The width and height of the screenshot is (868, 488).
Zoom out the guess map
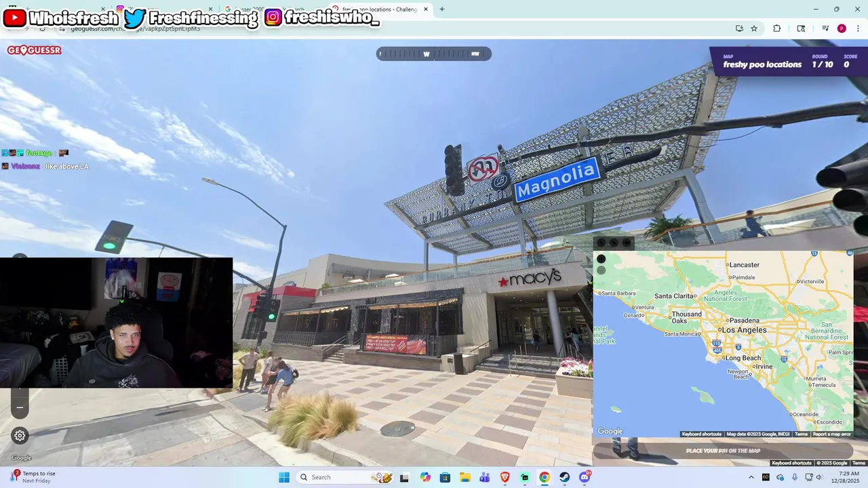[x=601, y=270]
